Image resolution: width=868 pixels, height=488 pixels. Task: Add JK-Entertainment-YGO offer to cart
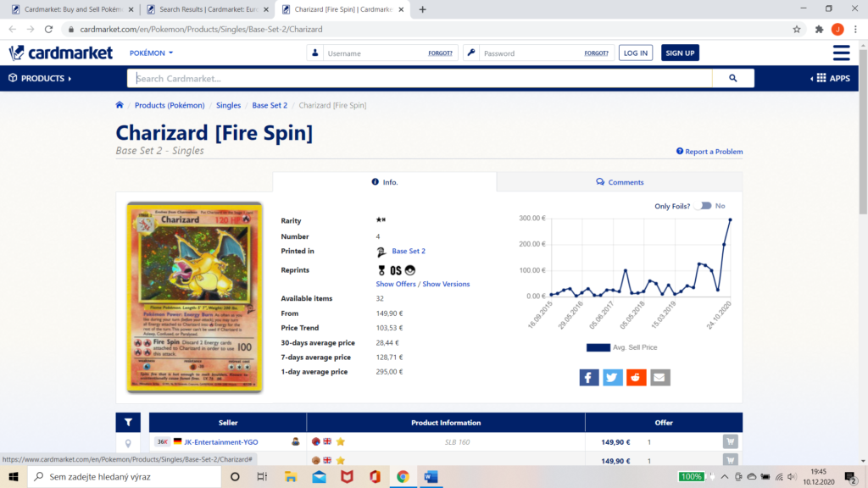pos(730,441)
